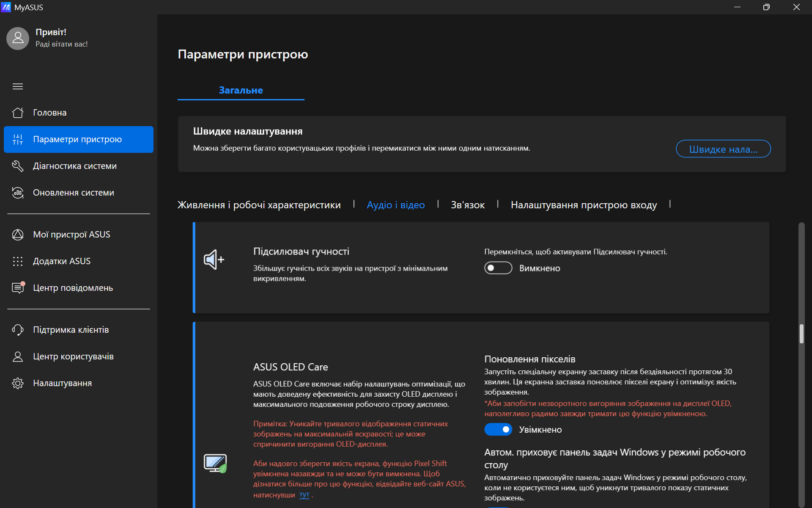Open Діагностика системи wrench icon

coord(18,166)
